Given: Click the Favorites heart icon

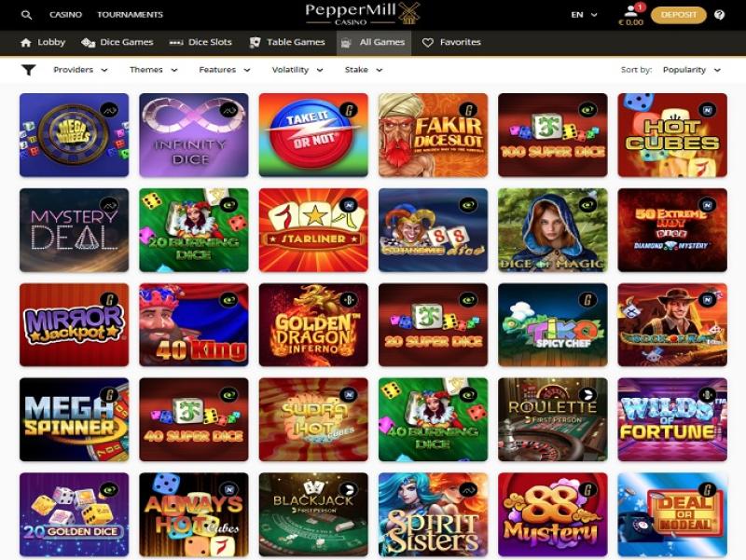Looking at the screenshot, I should coord(428,42).
